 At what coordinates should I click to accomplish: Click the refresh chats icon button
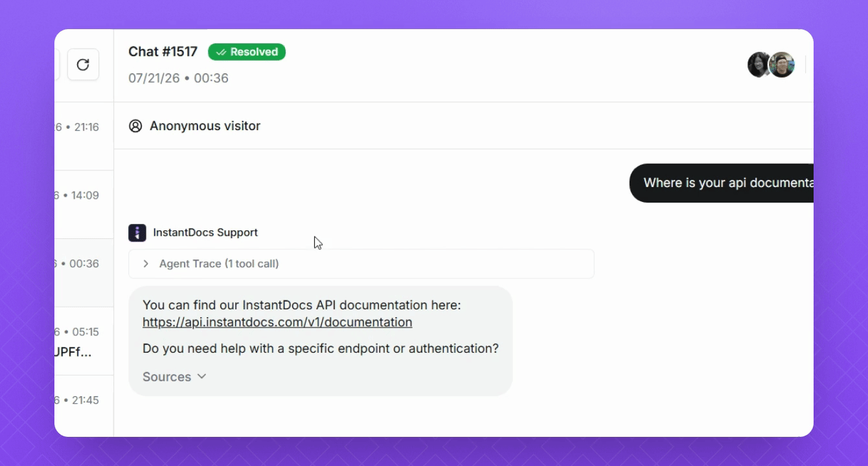(x=83, y=65)
